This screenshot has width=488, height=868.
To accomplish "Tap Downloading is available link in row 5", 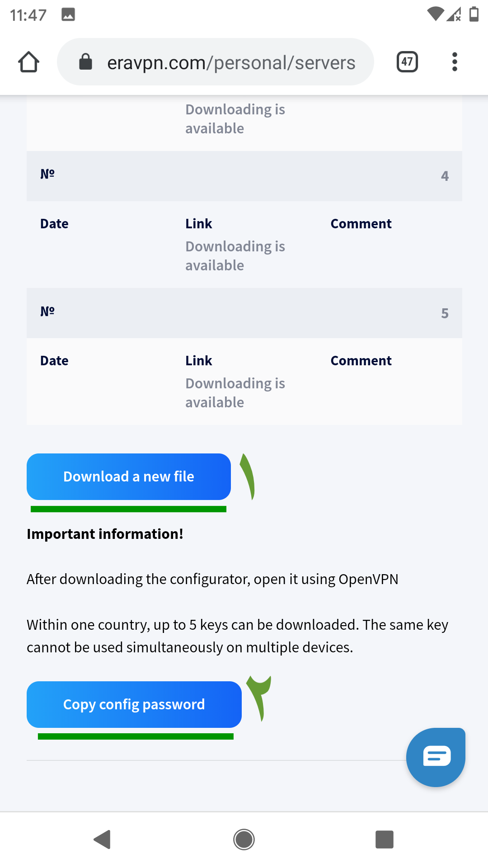I will (x=235, y=393).
